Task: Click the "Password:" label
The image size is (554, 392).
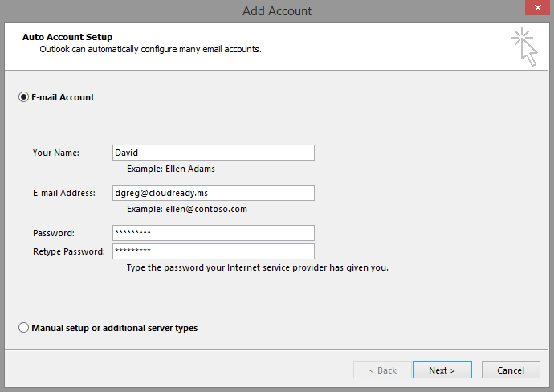Action: click(x=54, y=233)
